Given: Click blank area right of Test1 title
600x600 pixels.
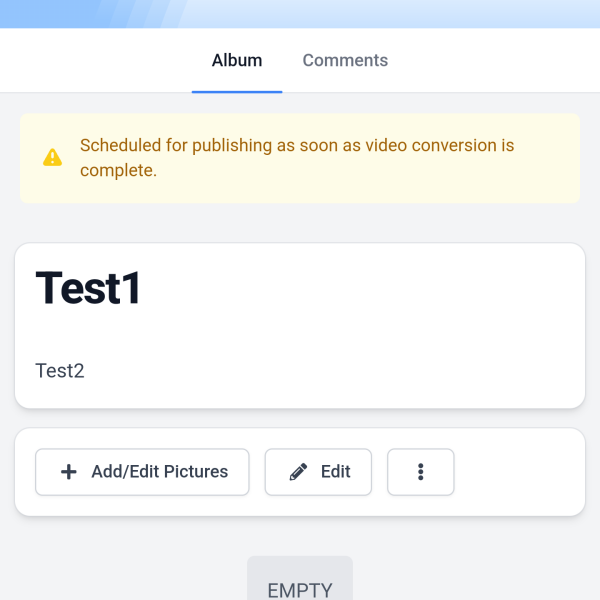Looking at the screenshot, I should [380, 288].
